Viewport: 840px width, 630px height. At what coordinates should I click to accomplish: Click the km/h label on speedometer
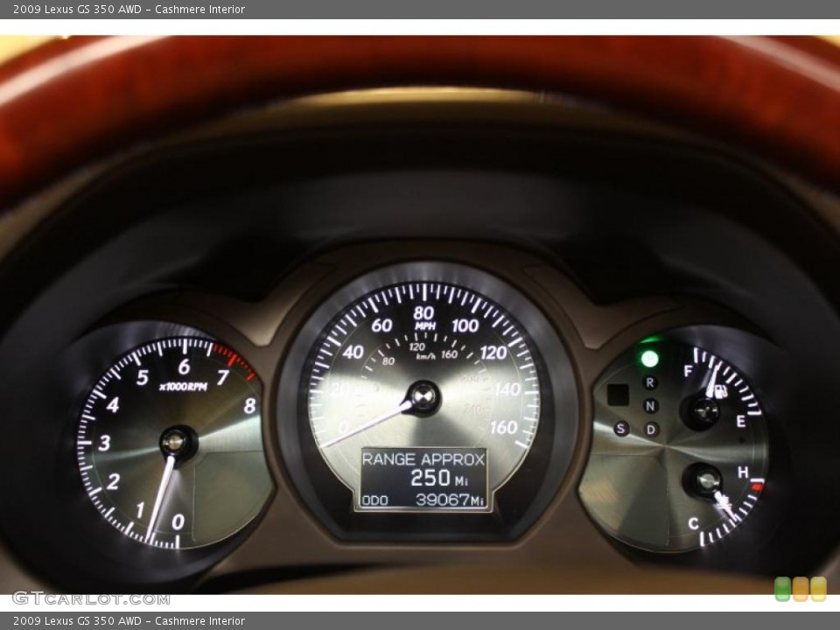426,356
